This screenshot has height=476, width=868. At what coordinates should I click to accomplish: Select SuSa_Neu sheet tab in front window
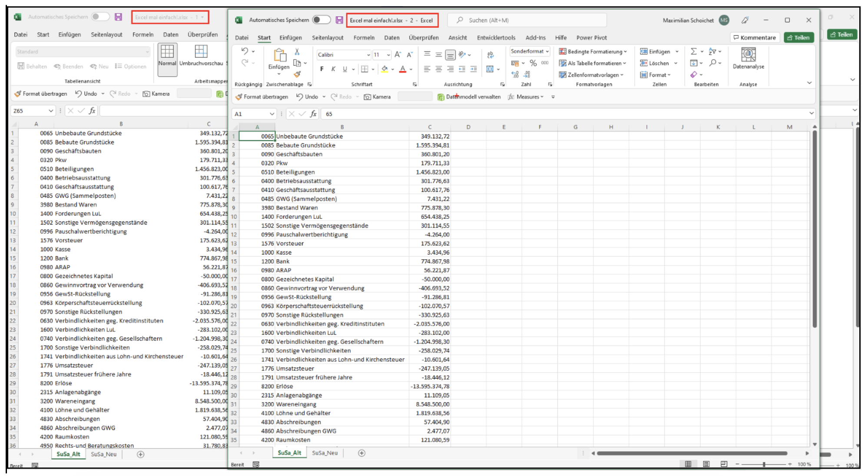pyautogui.click(x=325, y=453)
